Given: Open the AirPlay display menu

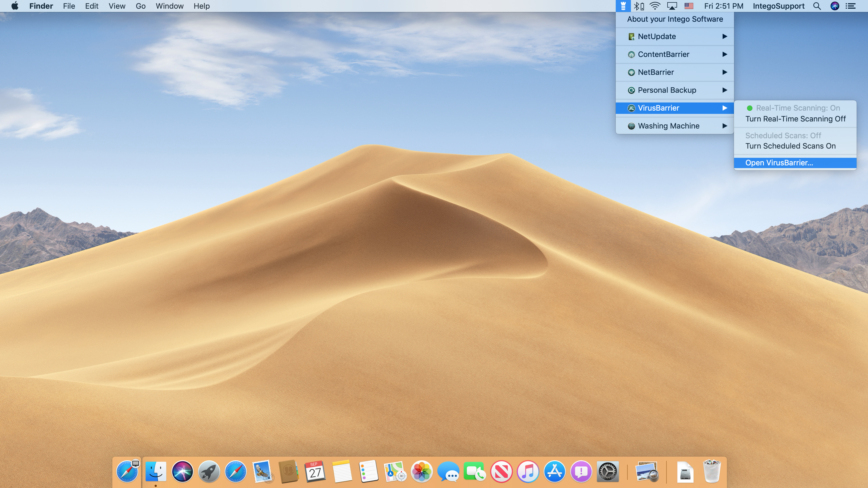Looking at the screenshot, I should click(x=672, y=6).
